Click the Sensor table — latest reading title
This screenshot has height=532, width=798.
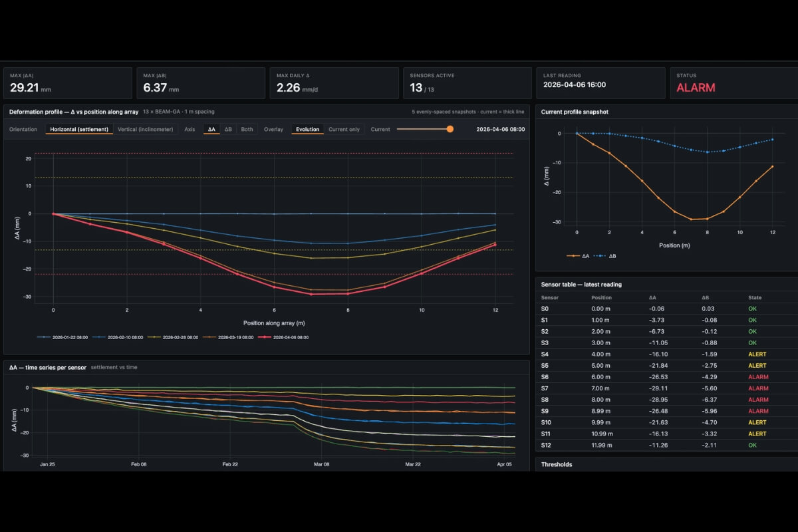(581, 284)
